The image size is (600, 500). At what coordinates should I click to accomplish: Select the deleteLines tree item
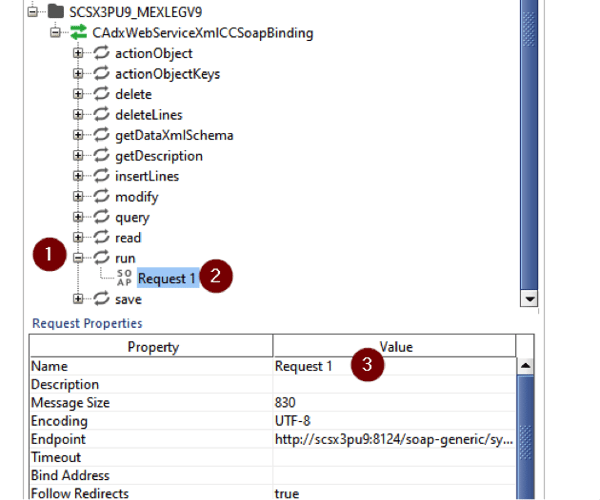click(x=149, y=115)
